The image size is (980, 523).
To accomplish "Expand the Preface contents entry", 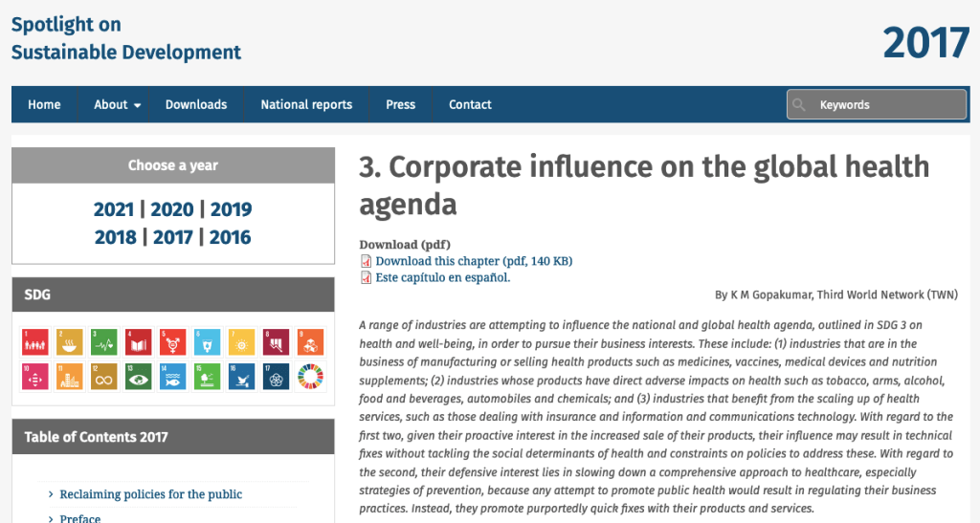I will [79, 518].
